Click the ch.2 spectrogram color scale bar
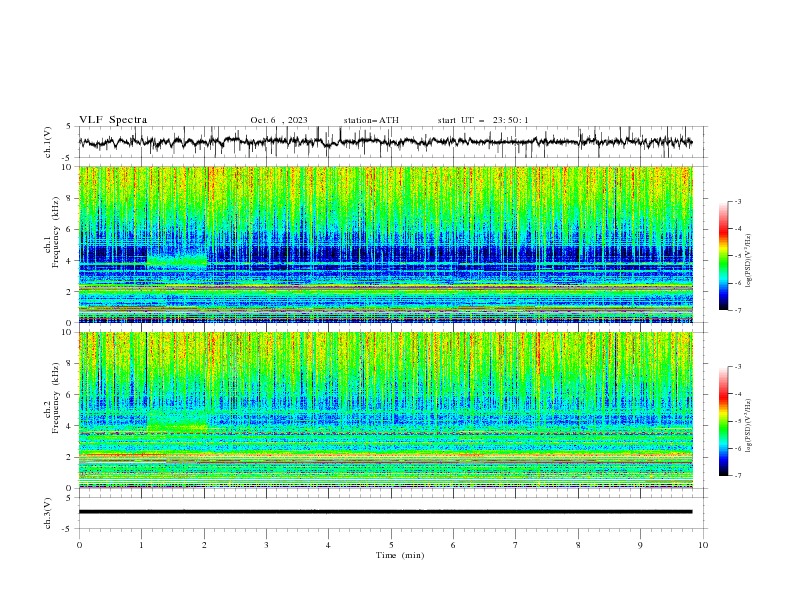The image size is (792, 612). 723,421
